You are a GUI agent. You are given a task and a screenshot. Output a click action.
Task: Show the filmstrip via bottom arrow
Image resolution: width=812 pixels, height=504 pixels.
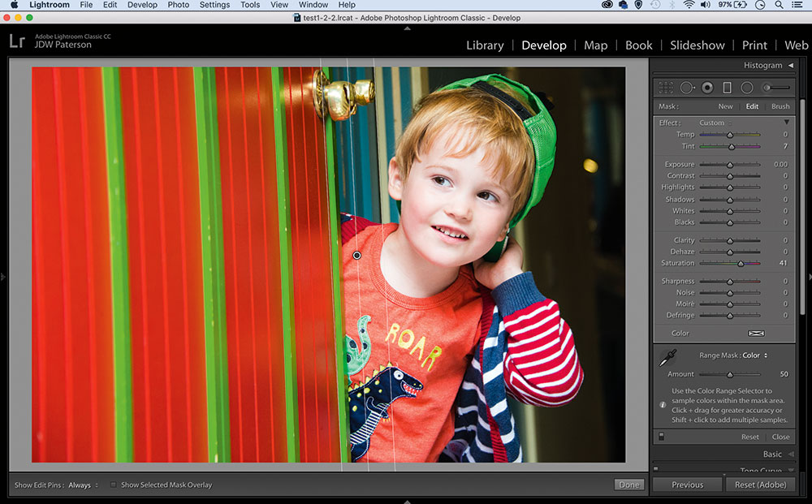[407, 502]
